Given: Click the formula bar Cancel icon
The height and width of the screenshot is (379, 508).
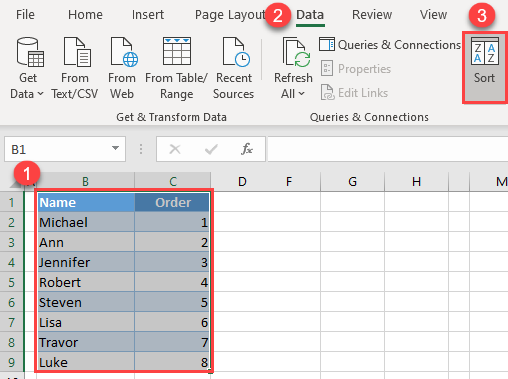Looking at the screenshot, I should [x=175, y=149].
